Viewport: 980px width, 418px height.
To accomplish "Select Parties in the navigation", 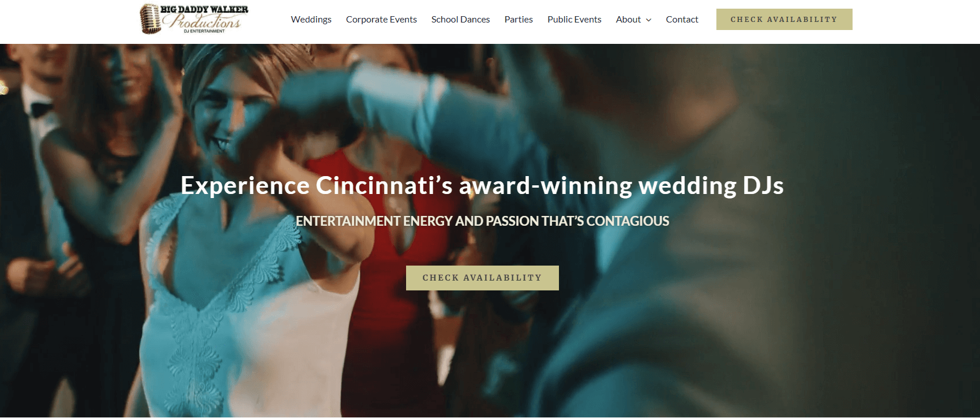I will pyautogui.click(x=519, y=19).
